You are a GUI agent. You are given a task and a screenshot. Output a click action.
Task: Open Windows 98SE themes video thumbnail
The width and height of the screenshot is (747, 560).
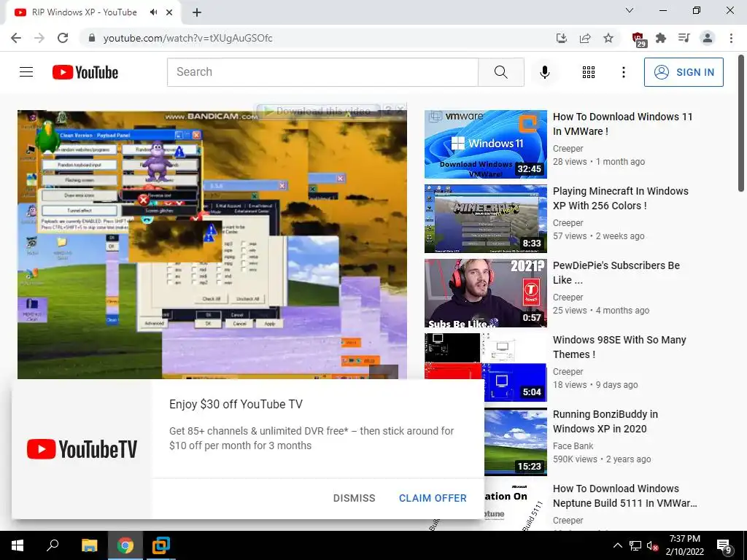(x=485, y=367)
